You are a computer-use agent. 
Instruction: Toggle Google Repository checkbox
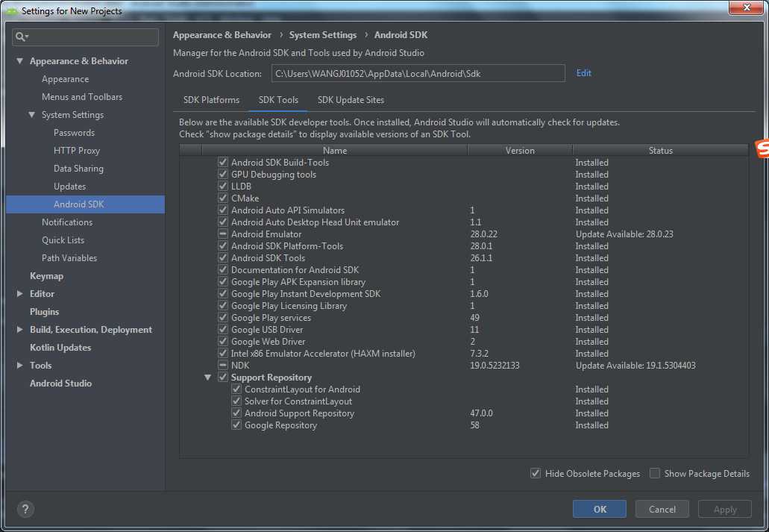coord(236,425)
